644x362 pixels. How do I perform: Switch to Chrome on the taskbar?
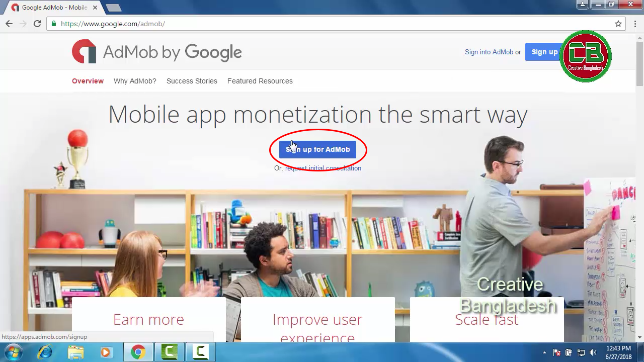coord(138,352)
